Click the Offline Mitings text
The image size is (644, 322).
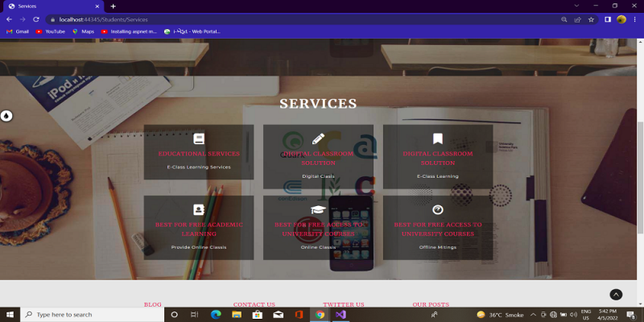pos(438,247)
